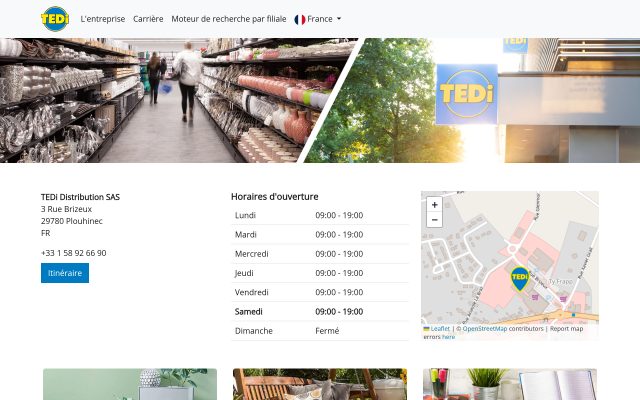Click the Itinéraire button
Screen dimensions: 640x400
click(x=65, y=273)
